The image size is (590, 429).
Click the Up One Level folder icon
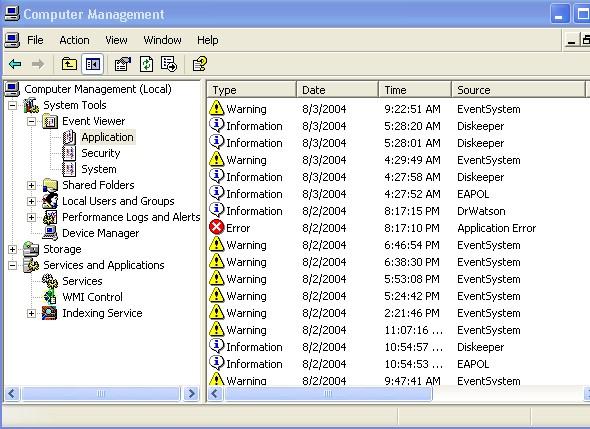point(69,64)
